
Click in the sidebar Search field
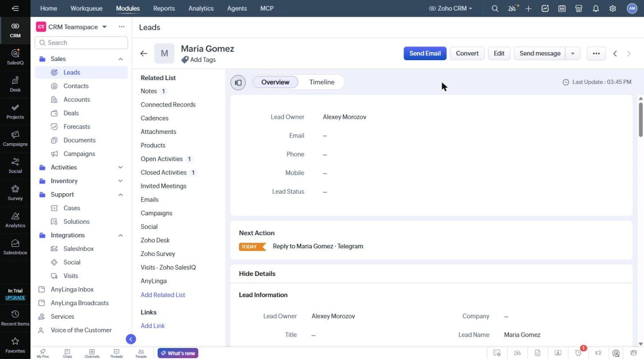(x=81, y=43)
